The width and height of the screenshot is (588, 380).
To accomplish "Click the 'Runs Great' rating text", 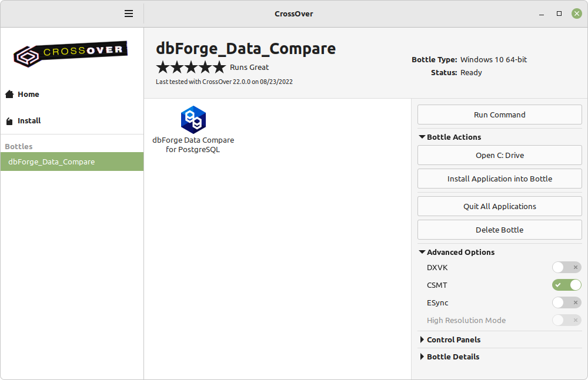I will [x=249, y=68].
